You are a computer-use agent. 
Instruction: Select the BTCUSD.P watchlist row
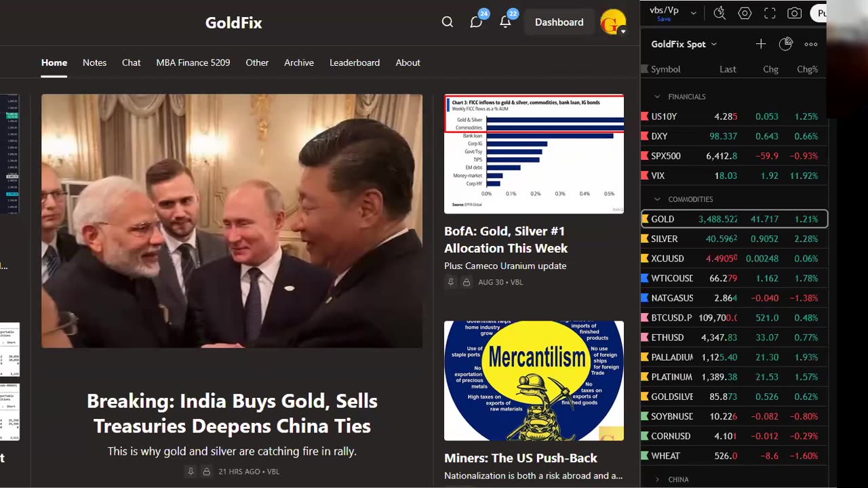click(734, 317)
